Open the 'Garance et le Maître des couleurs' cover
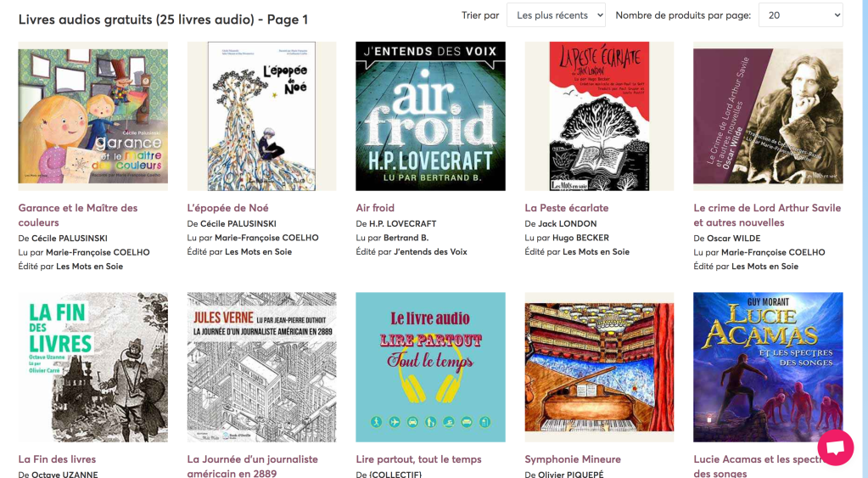868x478 pixels. (x=93, y=116)
